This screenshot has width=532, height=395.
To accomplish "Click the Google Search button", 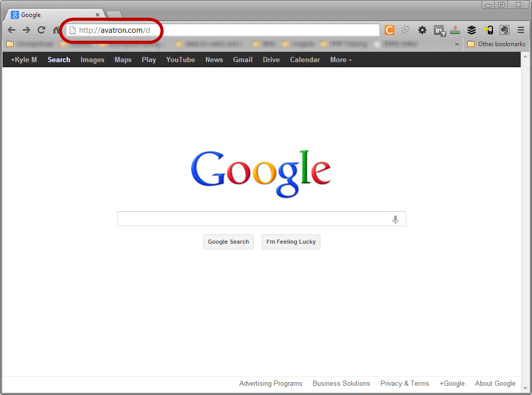I will (229, 242).
